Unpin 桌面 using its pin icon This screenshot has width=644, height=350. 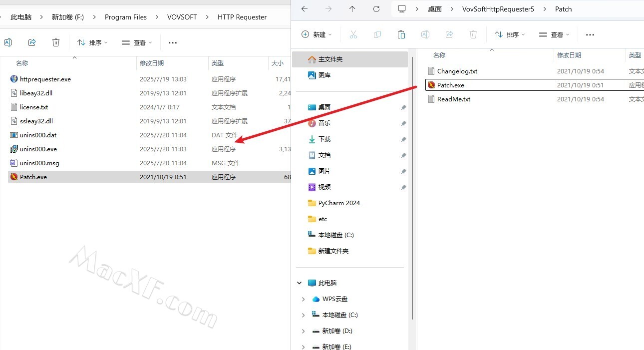coord(403,107)
